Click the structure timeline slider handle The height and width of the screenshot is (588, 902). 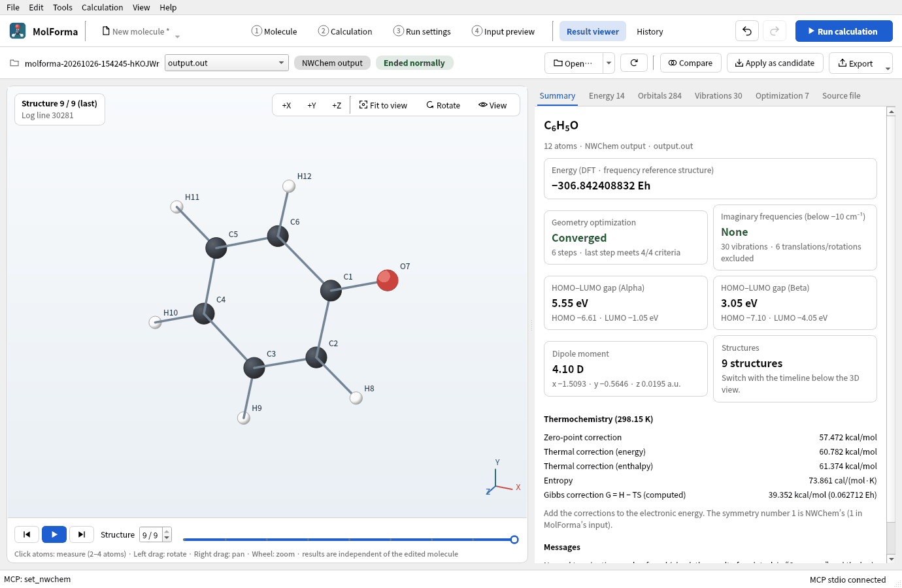click(514, 540)
